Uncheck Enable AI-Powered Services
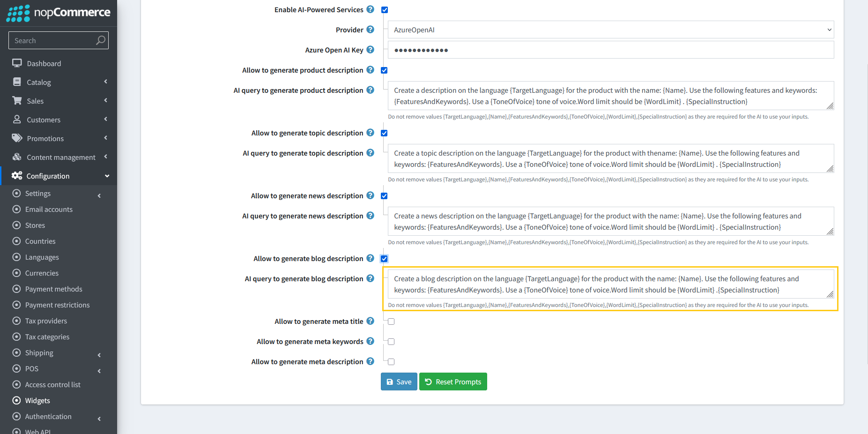Screen dimensions: 868x434 384,9
